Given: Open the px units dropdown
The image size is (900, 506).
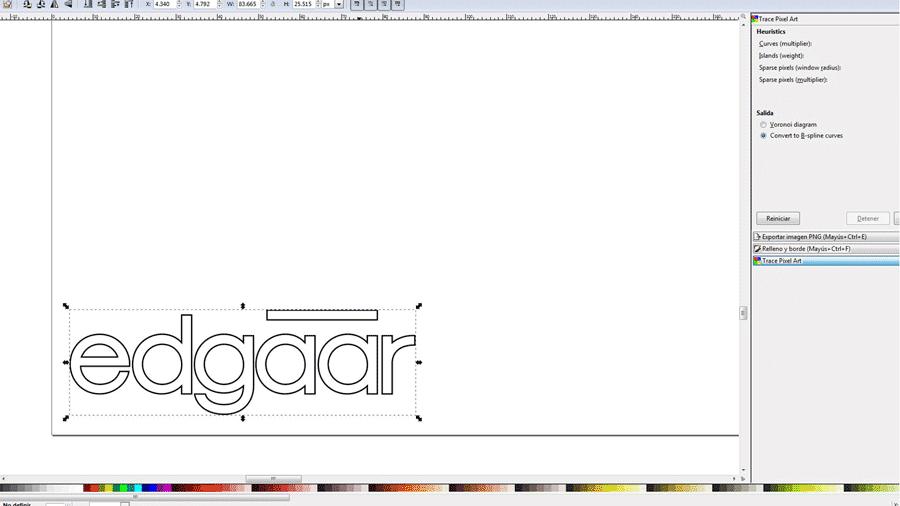Looking at the screenshot, I should point(339,4).
